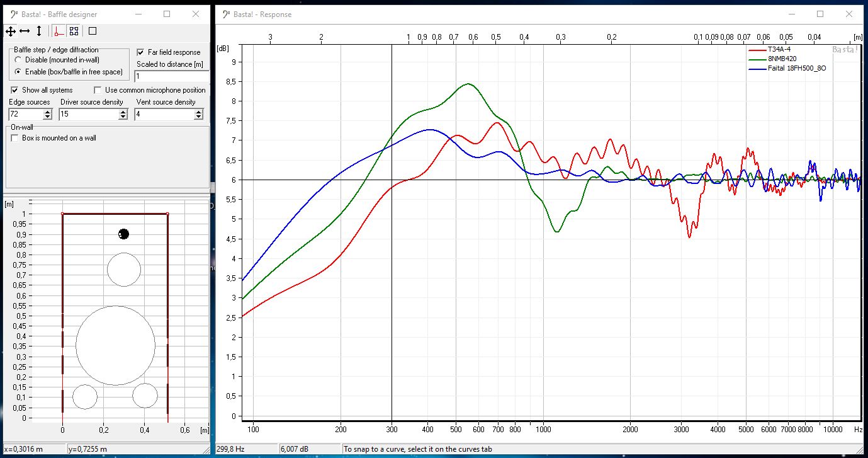
Task: Check Box is mounted on a wall
Action: click(x=15, y=138)
